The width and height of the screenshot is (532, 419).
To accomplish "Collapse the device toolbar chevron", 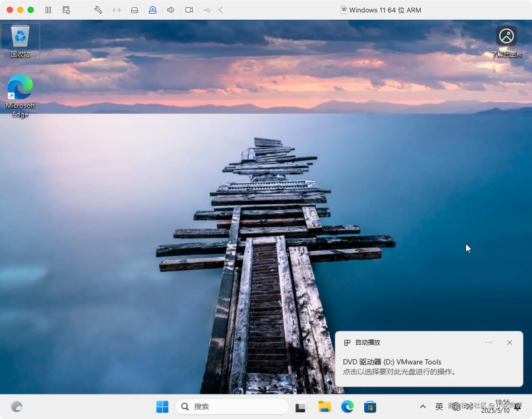I will click(221, 10).
